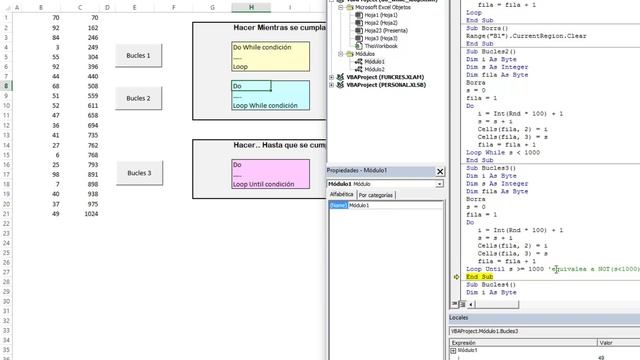Click the Microsoft Excel Objetos folder icon
The width and height of the screenshot is (640, 360).
coord(349,7)
